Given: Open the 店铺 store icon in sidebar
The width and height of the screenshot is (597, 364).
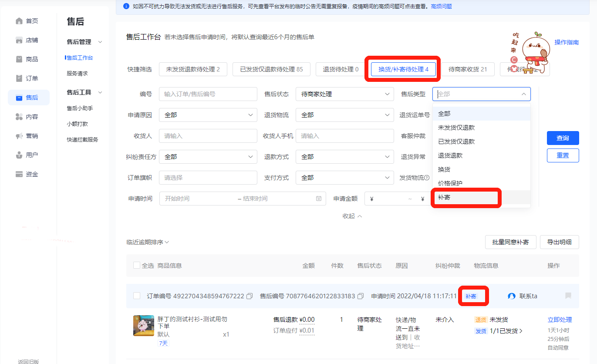Looking at the screenshot, I should 19,40.
